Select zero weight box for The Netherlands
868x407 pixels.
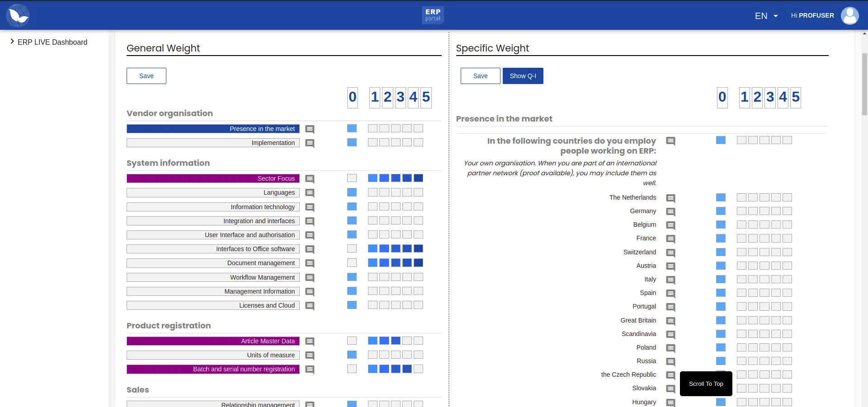pyautogui.click(x=721, y=197)
